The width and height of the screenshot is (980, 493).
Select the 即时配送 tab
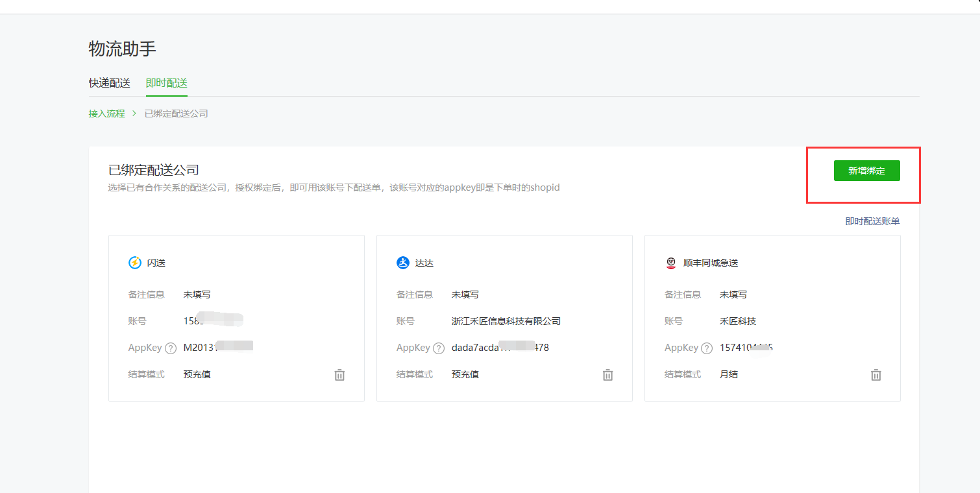click(167, 83)
